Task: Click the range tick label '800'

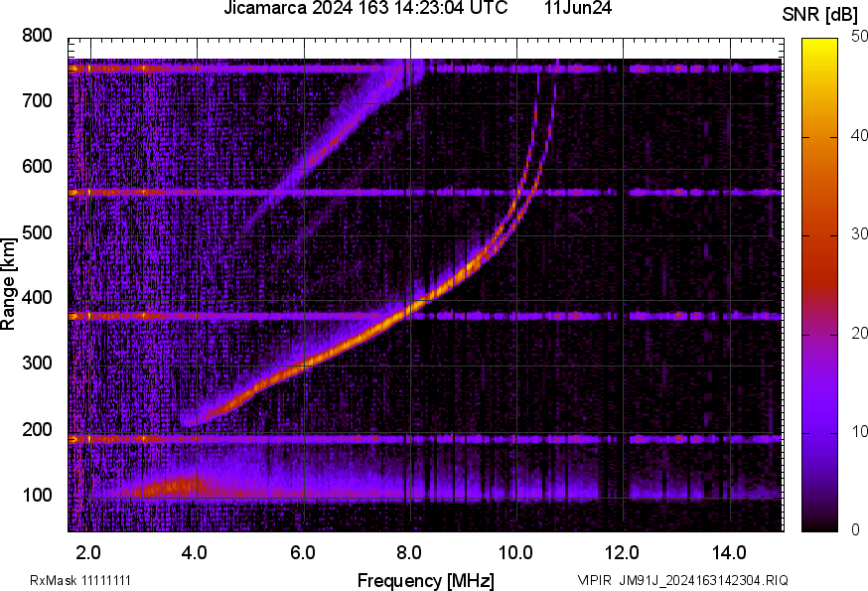Action: (x=37, y=36)
